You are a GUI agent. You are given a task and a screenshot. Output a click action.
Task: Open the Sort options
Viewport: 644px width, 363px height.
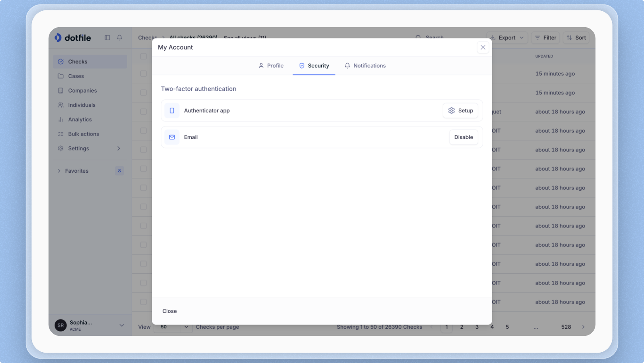point(576,37)
